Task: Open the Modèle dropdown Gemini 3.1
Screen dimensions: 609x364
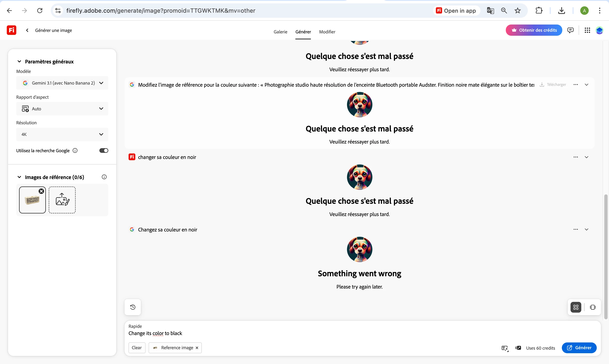Action: pos(62,83)
